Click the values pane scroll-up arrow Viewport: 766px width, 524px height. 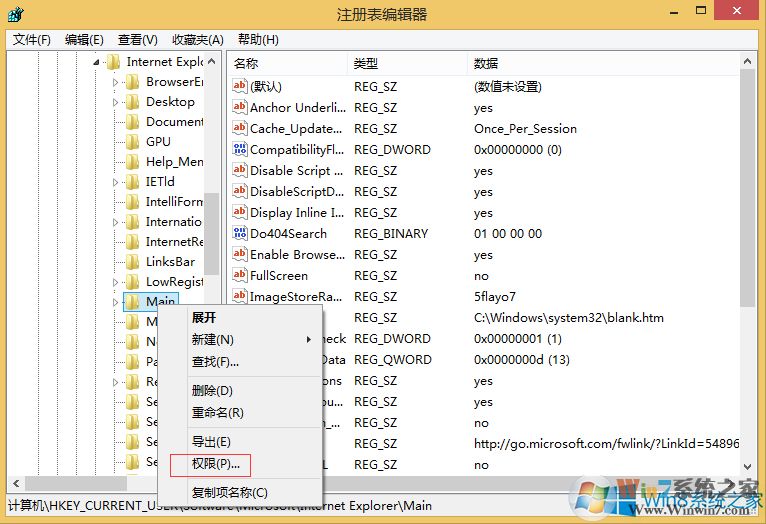click(747, 62)
